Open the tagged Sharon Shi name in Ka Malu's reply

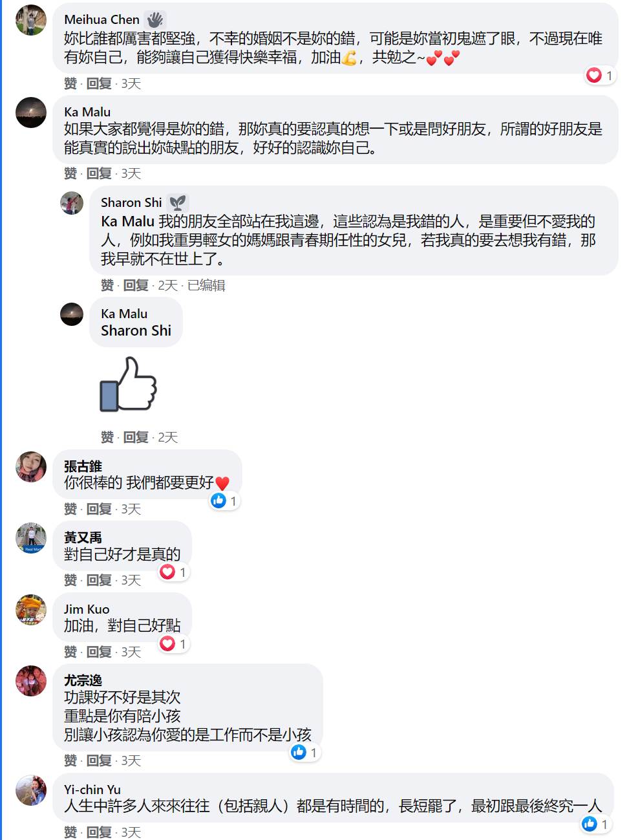136,330
